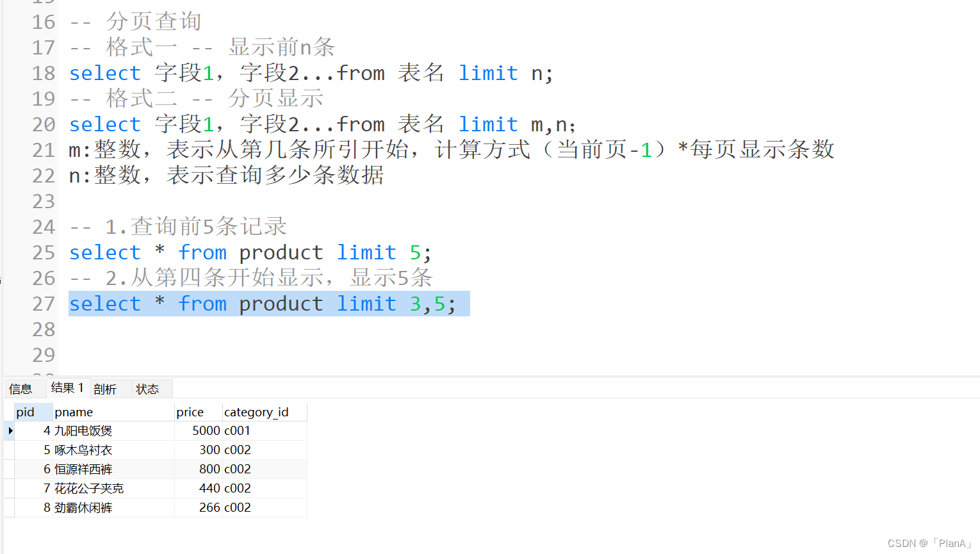
Task: Select the 劲霸休闲裤 row
Action: (83, 507)
